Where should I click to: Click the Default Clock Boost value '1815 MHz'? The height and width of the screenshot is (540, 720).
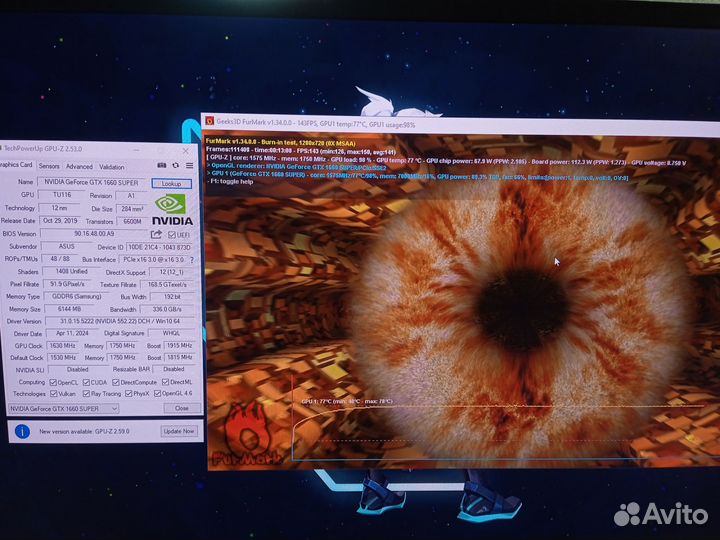pos(180,357)
